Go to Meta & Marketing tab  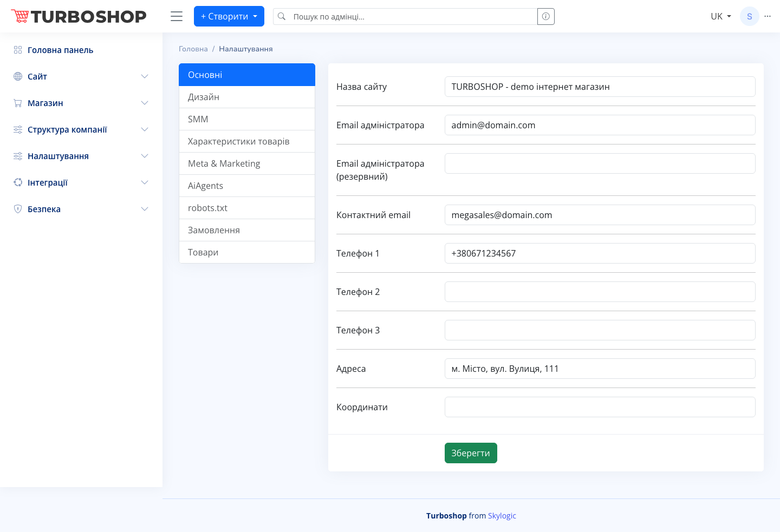247,163
